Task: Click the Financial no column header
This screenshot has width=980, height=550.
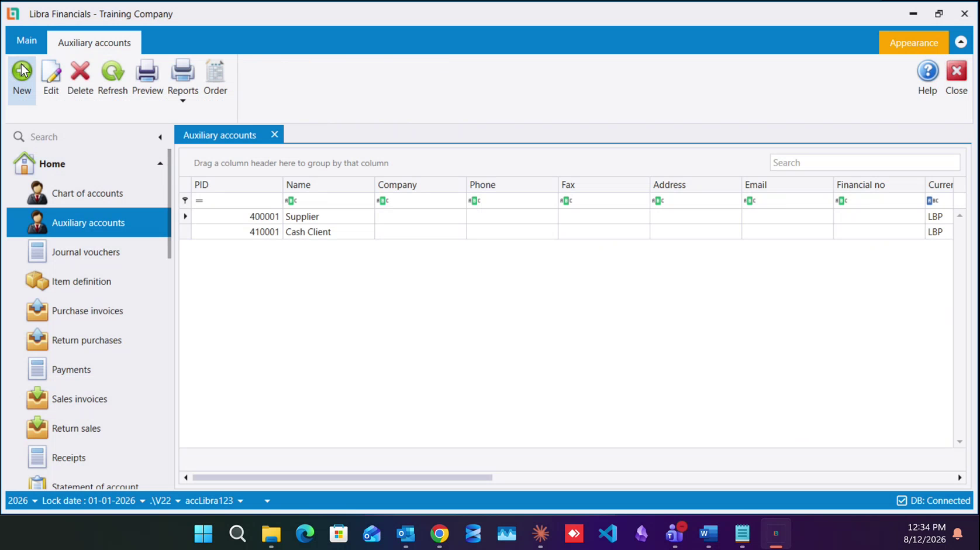Action: pyautogui.click(x=879, y=185)
